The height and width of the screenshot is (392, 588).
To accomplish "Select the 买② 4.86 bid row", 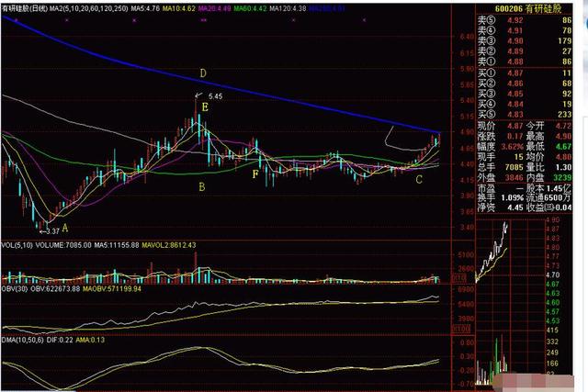I will [525, 84].
